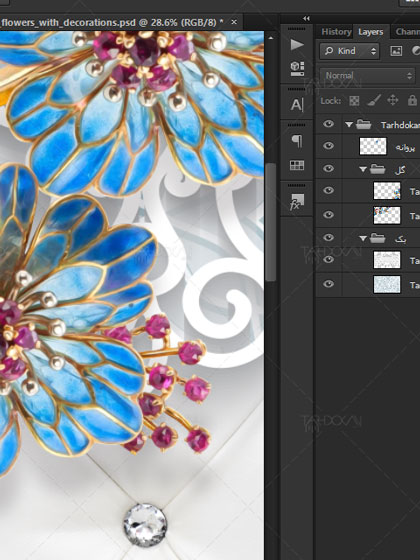Select second layer thumbnail in گل group
The image size is (420, 560).
[387, 215]
